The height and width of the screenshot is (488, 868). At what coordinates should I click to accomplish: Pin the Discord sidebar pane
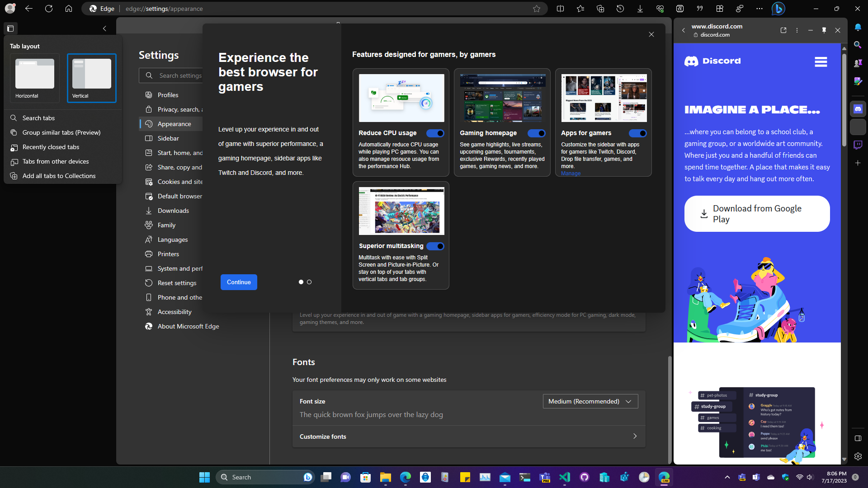824,30
